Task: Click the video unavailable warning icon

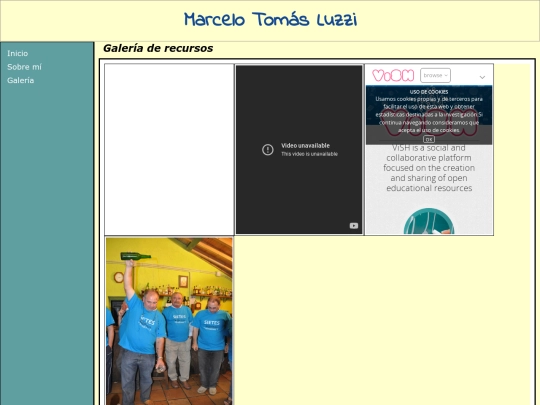Action: pyautogui.click(x=268, y=149)
